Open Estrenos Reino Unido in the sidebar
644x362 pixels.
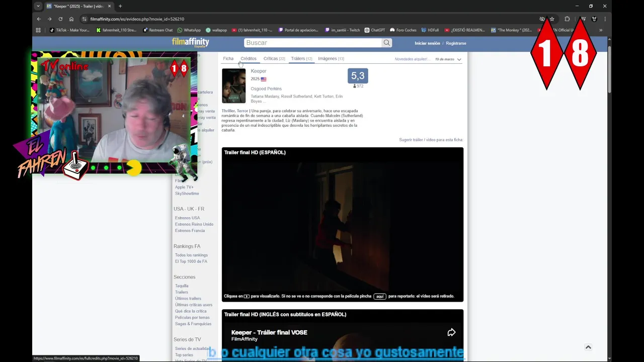pos(194,224)
